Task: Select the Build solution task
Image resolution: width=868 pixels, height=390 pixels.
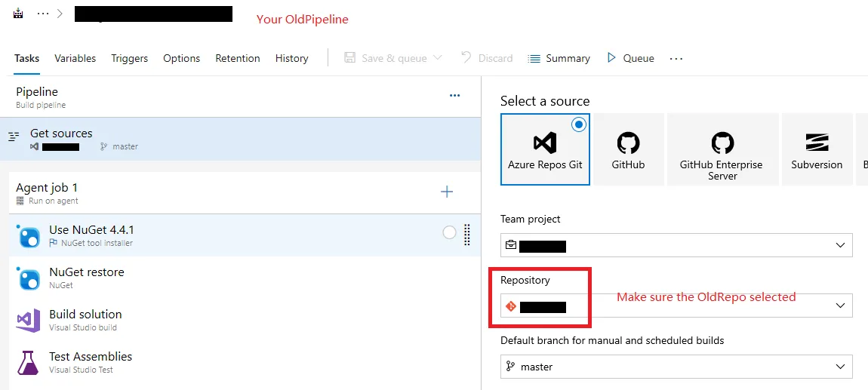Action: 245,320
